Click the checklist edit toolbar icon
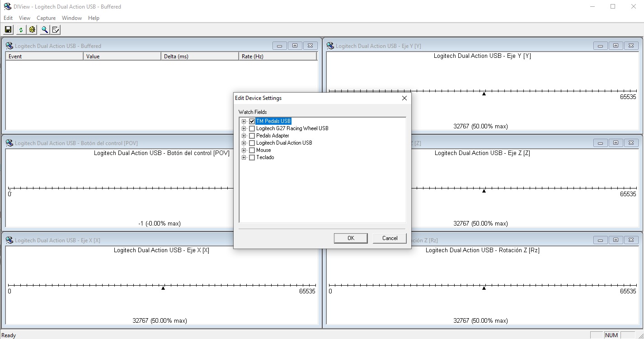This screenshot has width=644, height=339. tap(56, 30)
